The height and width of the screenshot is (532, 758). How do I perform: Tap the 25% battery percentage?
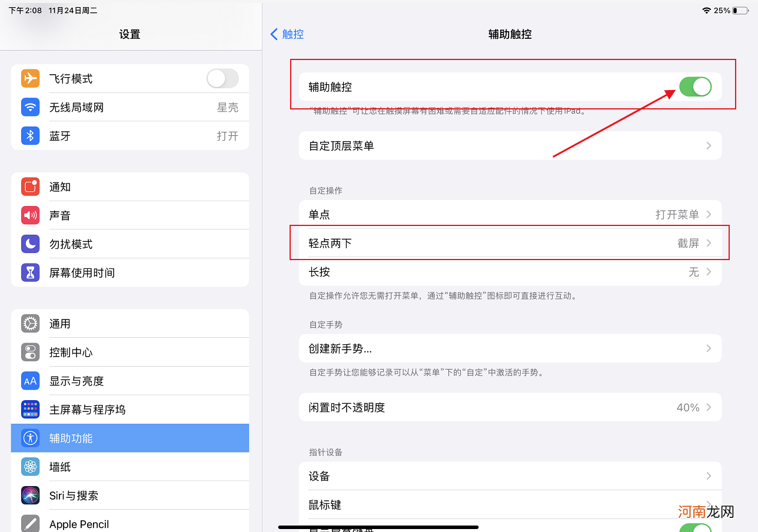pos(722,11)
